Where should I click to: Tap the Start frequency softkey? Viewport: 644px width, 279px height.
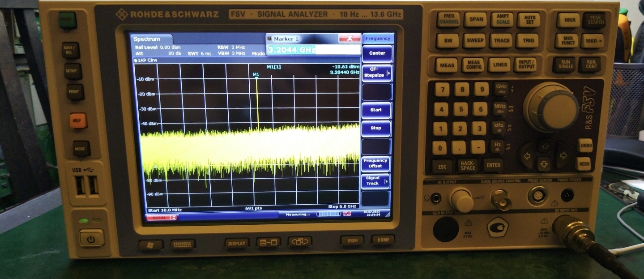tap(376, 110)
